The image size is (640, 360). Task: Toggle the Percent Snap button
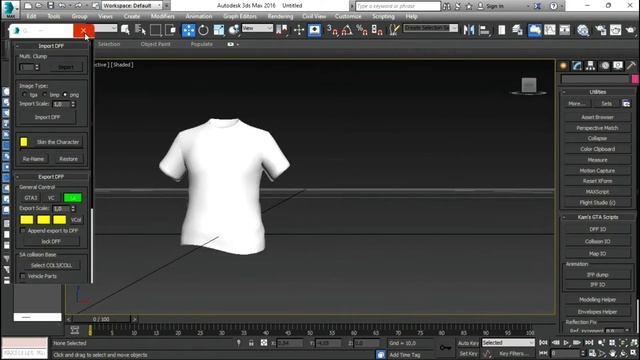[x=362, y=30]
